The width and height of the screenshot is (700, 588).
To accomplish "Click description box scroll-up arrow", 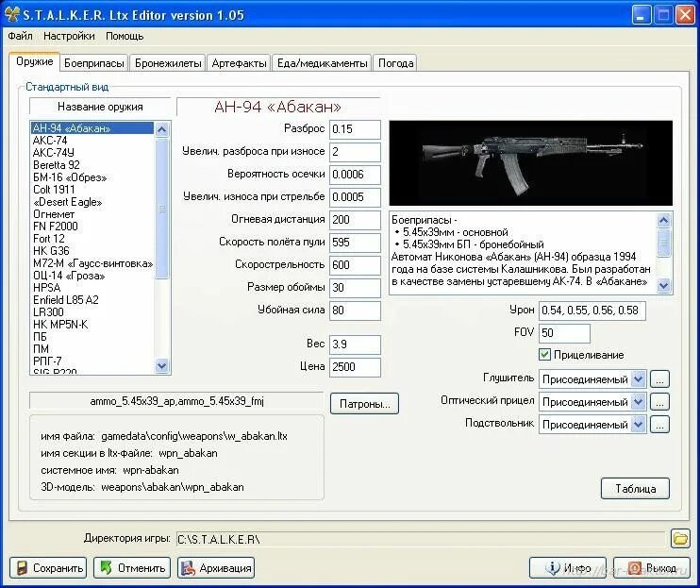I will tap(664, 220).
